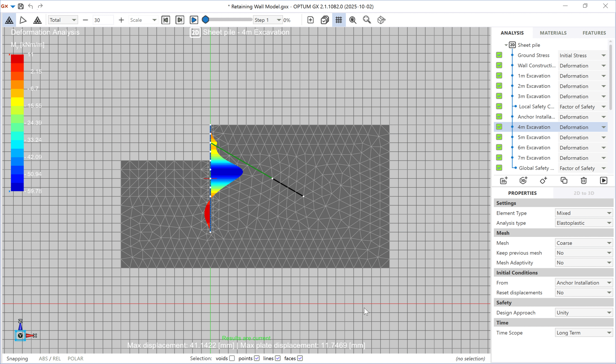
Task: Click the scale value input field
Action: pos(103,20)
